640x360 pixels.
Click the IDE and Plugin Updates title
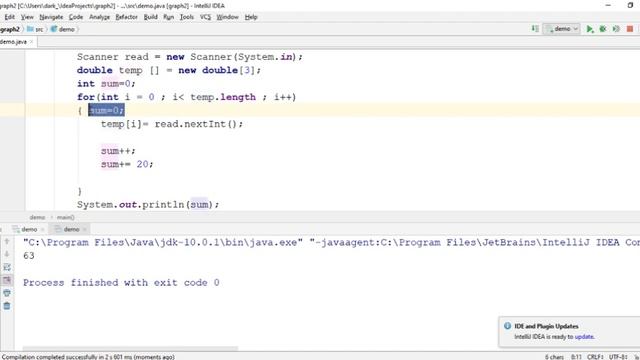click(x=546, y=326)
